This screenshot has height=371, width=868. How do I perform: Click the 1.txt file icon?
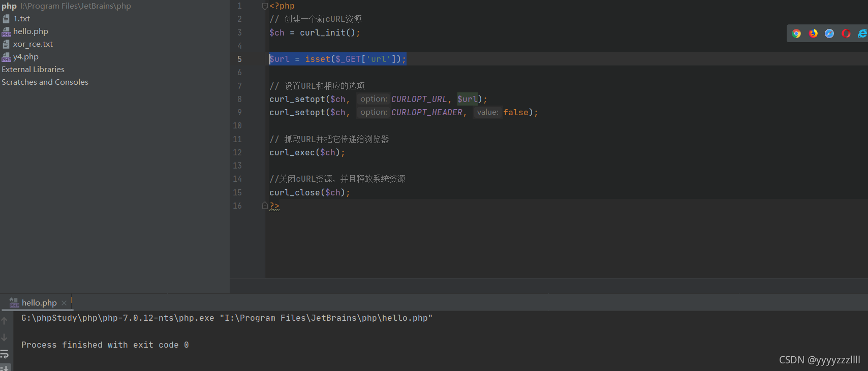[6, 19]
